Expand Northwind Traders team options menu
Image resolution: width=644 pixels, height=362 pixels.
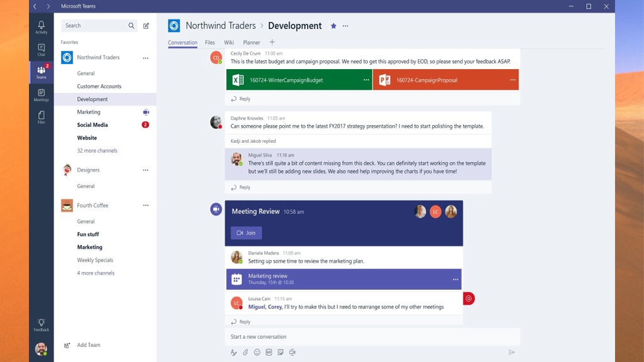145,57
